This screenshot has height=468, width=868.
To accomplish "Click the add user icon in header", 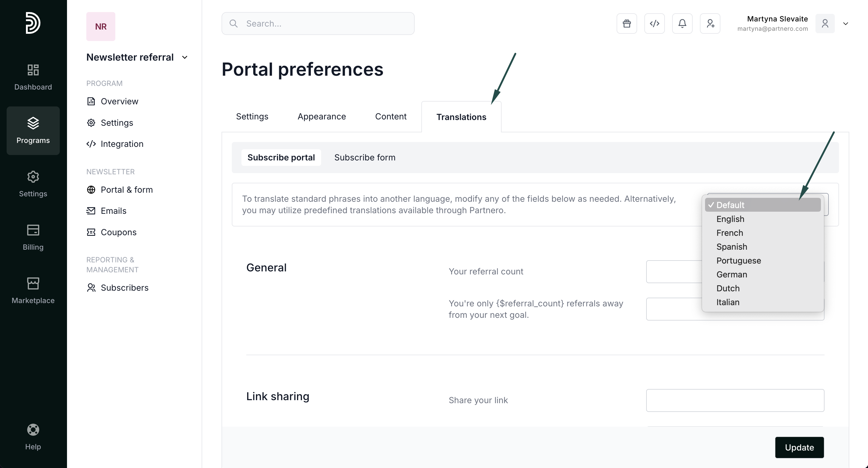I will tap(710, 24).
